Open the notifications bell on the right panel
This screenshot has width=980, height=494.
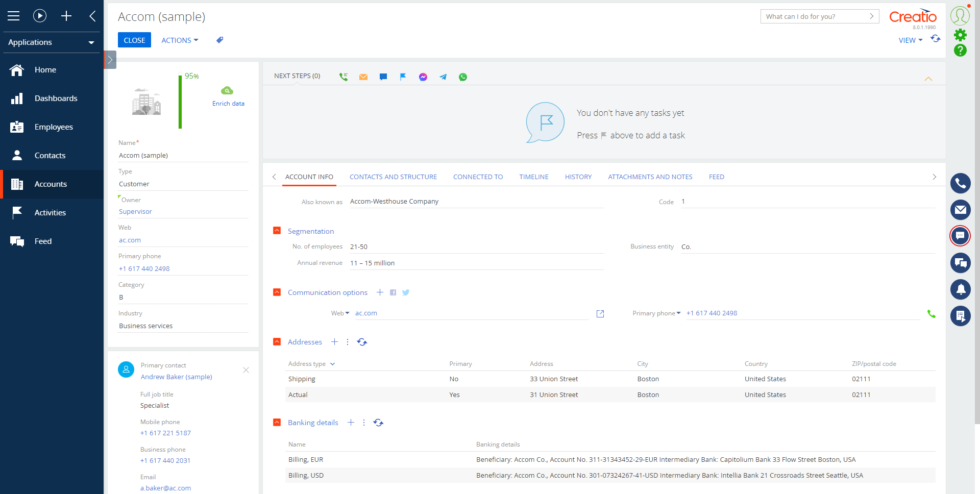961,289
